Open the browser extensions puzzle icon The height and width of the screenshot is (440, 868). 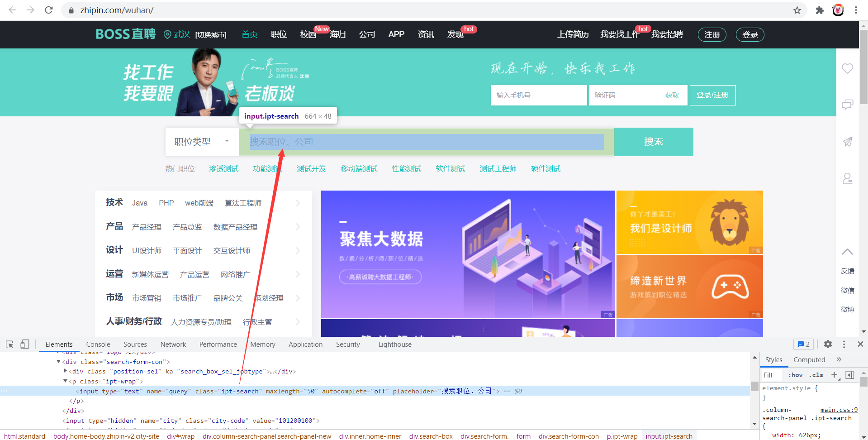pos(820,10)
